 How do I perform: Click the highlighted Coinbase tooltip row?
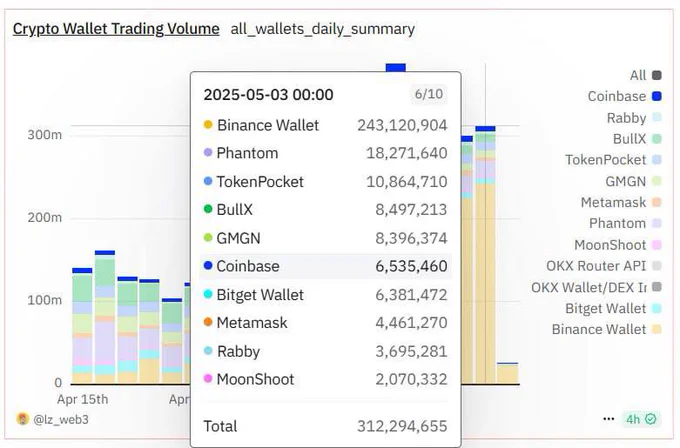325,266
